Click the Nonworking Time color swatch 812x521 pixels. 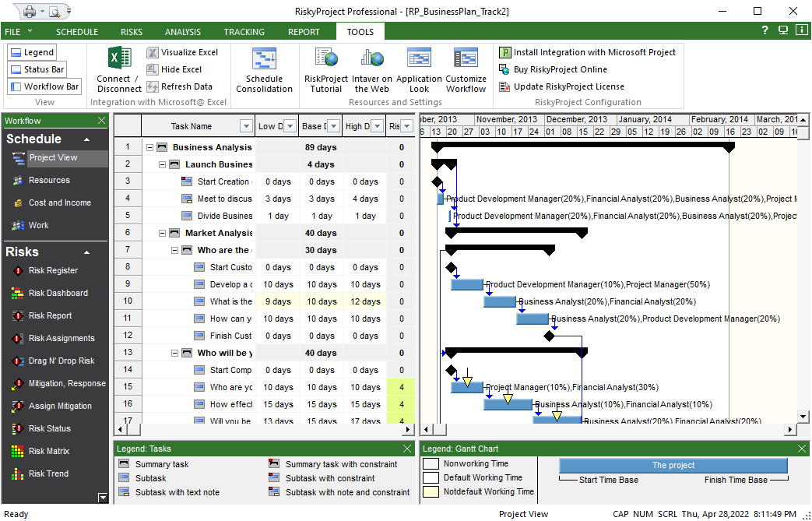(431, 463)
